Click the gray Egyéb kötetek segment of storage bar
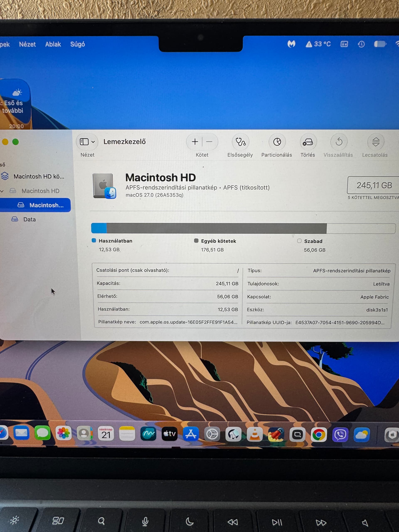Image resolution: width=399 pixels, height=532 pixels. coord(217,228)
